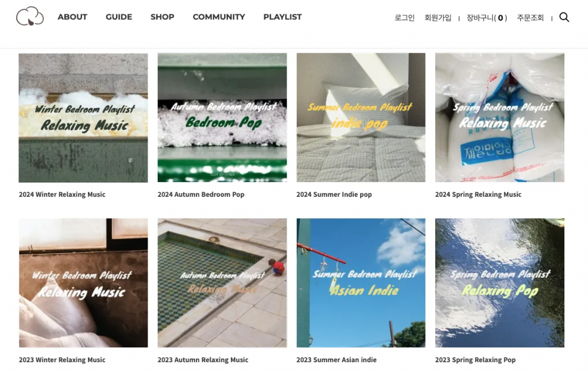Screen dimensions: 588x372
Task: Click the cloud logo icon
Action: pos(30,17)
